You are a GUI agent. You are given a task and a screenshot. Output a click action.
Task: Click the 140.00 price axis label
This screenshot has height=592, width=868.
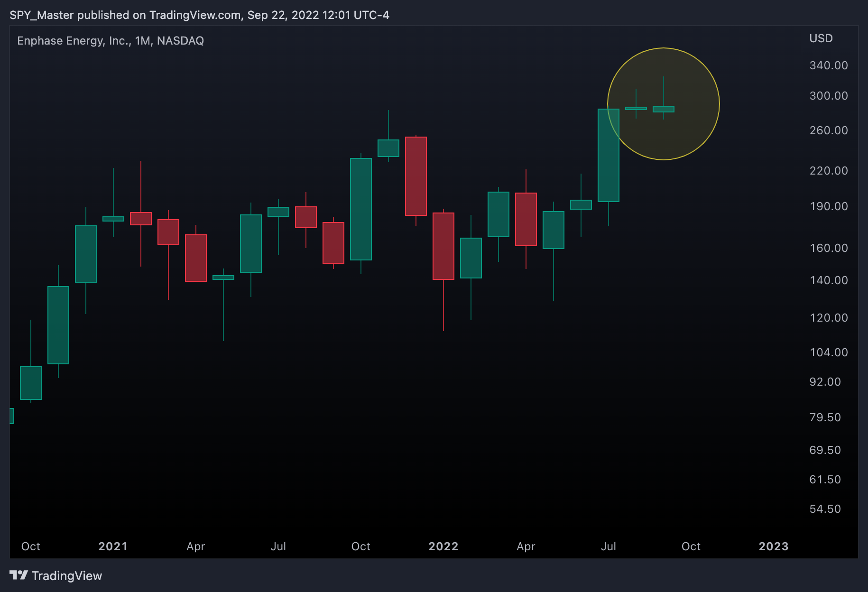pyautogui.click(x=829, y=280)
